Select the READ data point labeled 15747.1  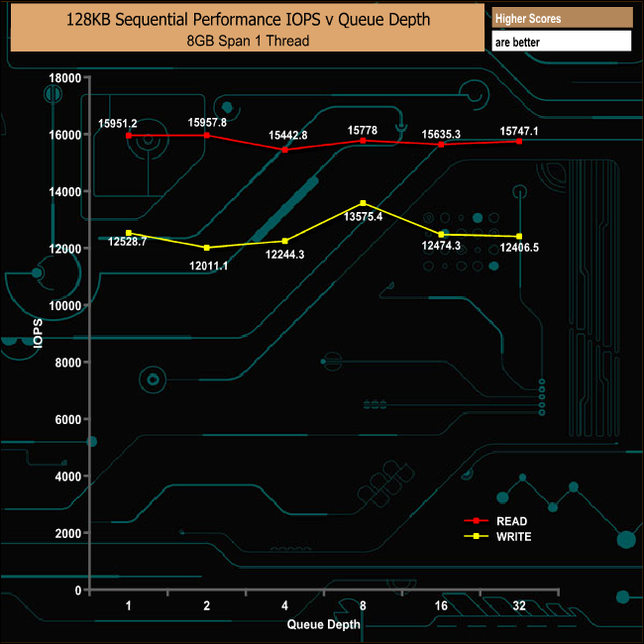click(x=519, y=142)
